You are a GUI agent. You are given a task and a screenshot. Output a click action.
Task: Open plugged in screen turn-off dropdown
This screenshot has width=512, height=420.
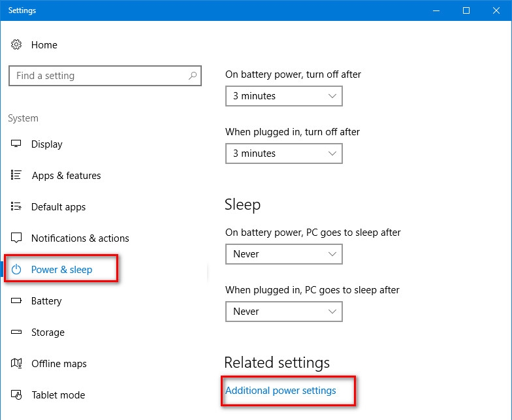point(283,153)
